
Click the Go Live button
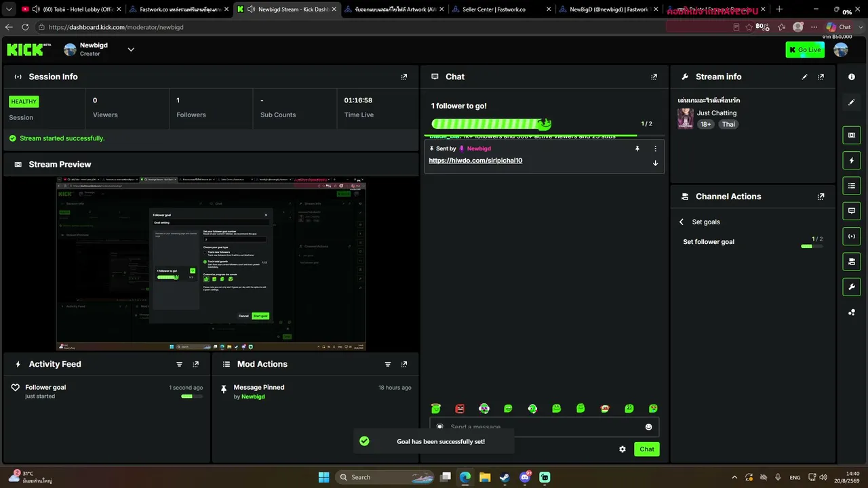pos(805,49)
